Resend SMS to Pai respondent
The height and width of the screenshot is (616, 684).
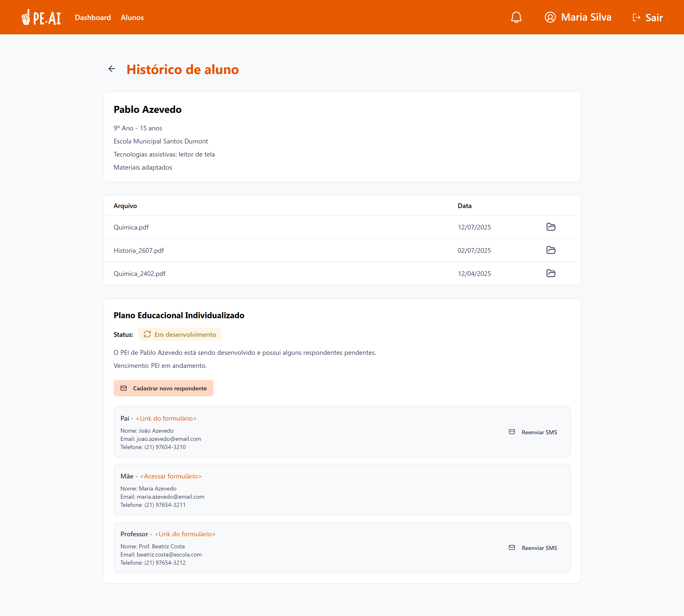[x=533, y=432]
